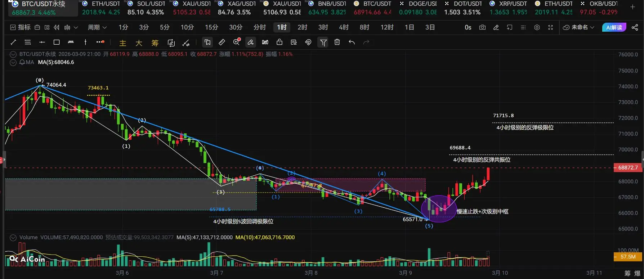Select the ruler measurement tool

click(222, 42)
